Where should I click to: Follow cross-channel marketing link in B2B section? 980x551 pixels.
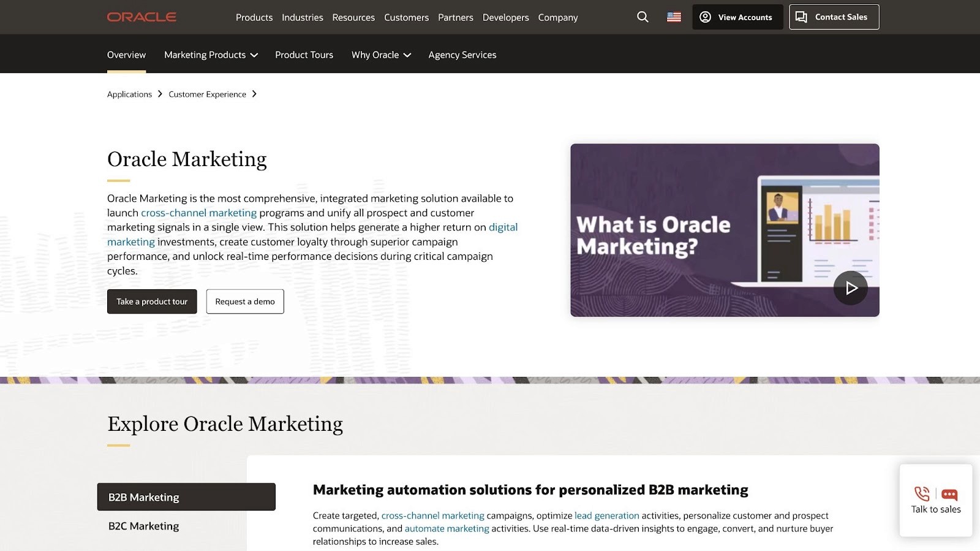[x=432, y=515]
